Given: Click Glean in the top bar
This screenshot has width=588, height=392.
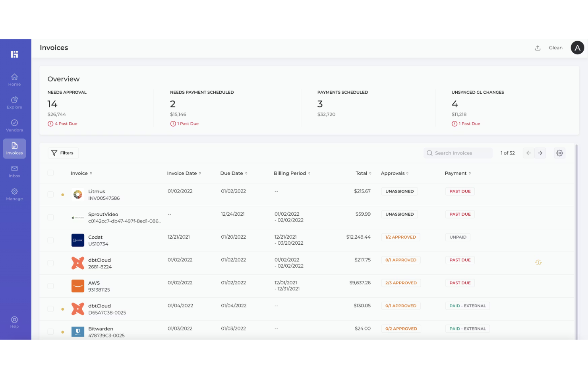Looking at the screenshot, I should point(556,48).
